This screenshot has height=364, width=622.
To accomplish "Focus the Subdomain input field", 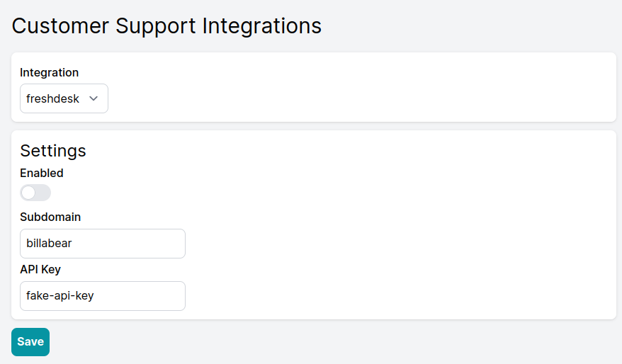I will pos(103,244).
